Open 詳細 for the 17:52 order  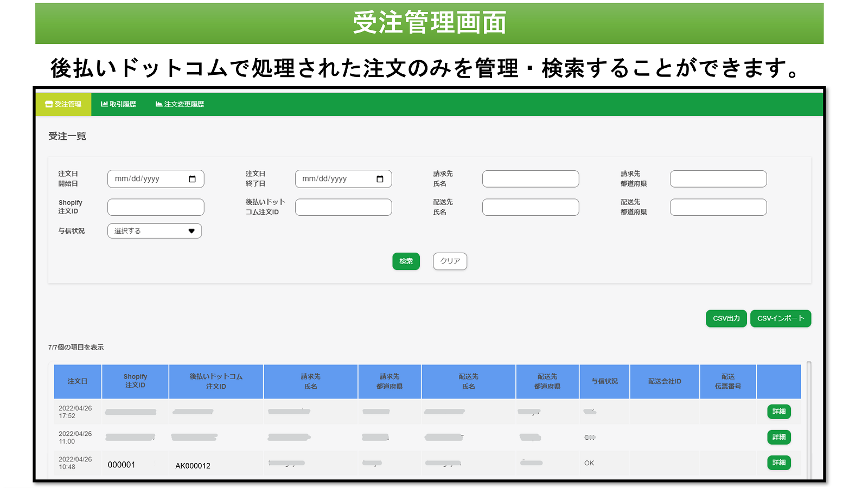pos(779,412)
